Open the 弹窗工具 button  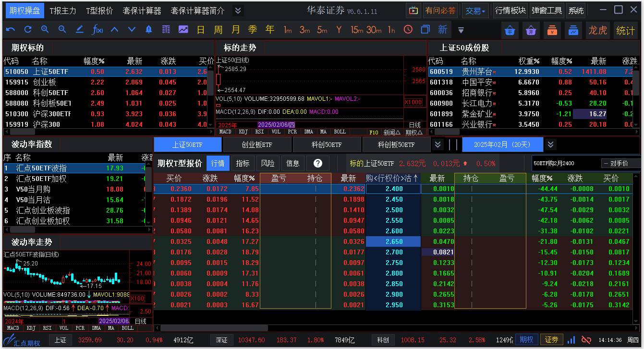click(x=547, y=11)
